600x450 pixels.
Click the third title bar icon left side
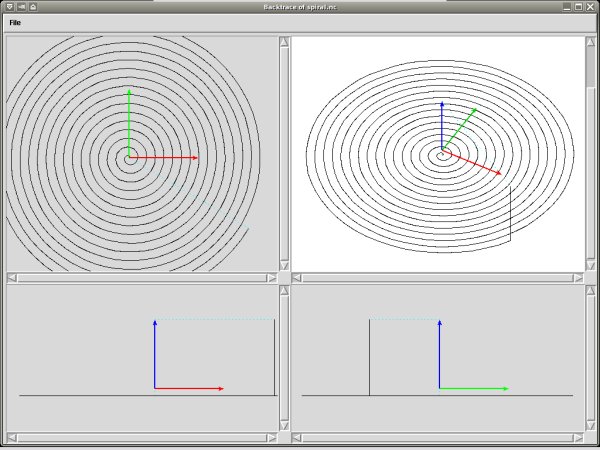pos(33,7)
